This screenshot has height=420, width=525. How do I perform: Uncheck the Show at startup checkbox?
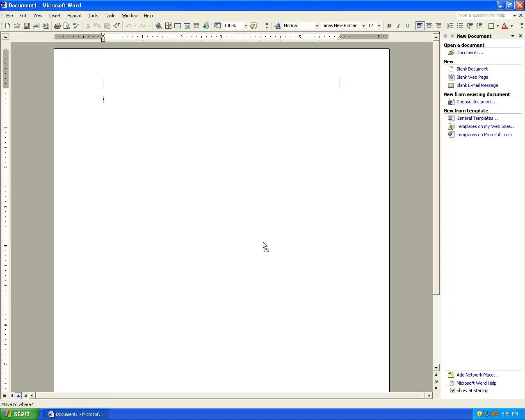click(x=452, y=390)
